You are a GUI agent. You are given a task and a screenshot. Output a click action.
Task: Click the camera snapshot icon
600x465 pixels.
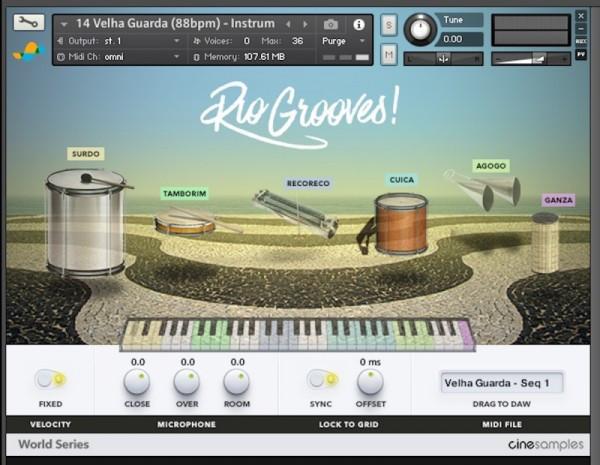331,25
